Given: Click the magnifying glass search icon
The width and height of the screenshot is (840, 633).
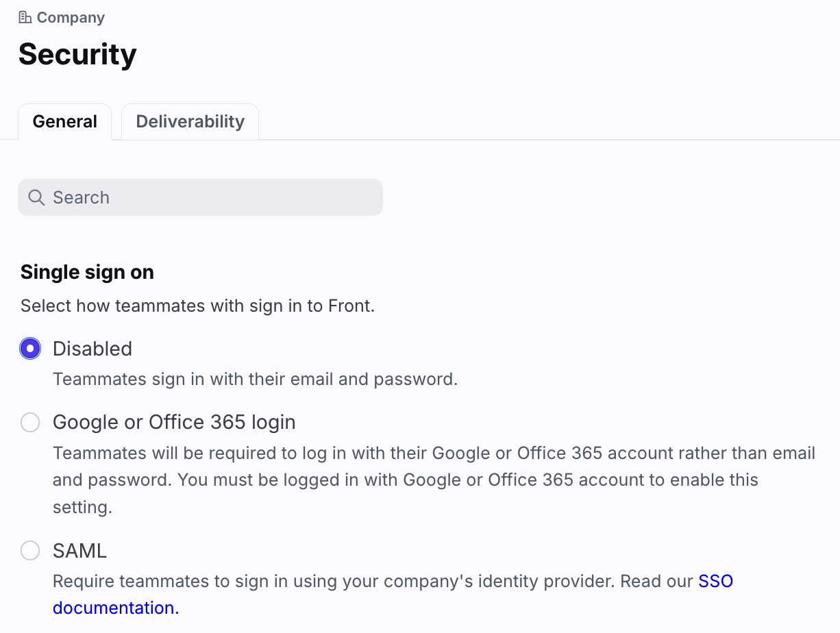Looking at the screenshot, I should click(x=36, y=197).
